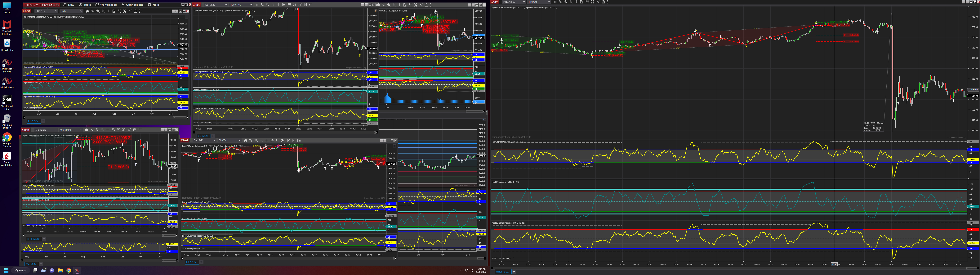Select RTY 12-22 chart tab
980x275 pixels.
pos(33,239)
